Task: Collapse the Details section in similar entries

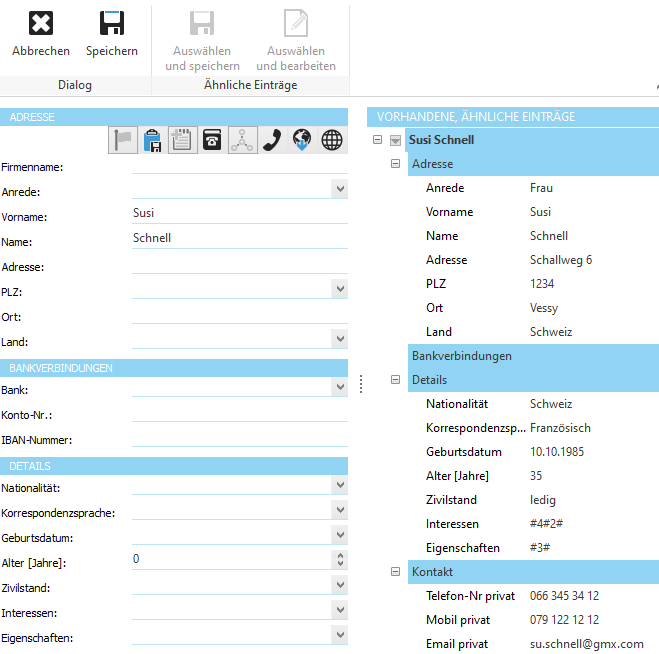Action: pos(396,380)
